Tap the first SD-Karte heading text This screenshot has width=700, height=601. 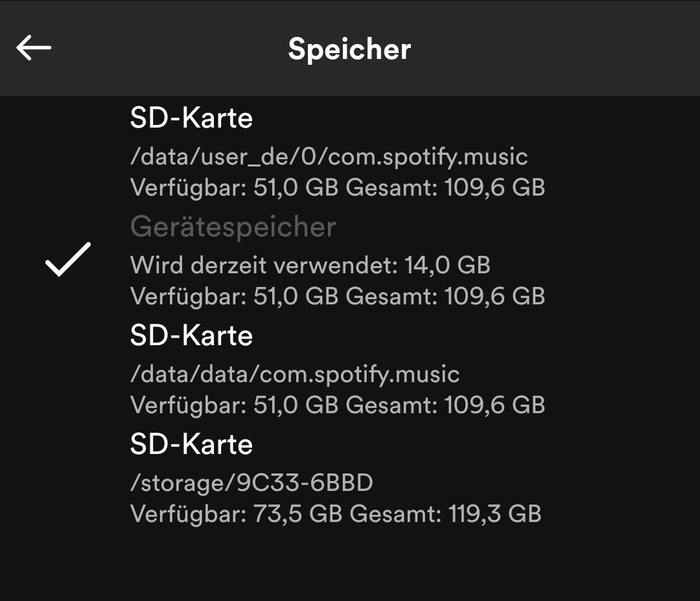pyautogui.click(x=191, y=118)
